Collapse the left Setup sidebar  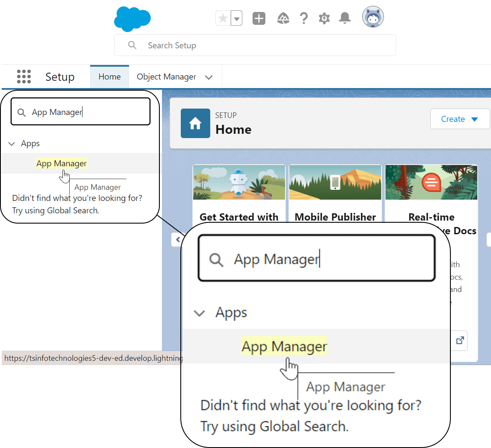(178, 239)
